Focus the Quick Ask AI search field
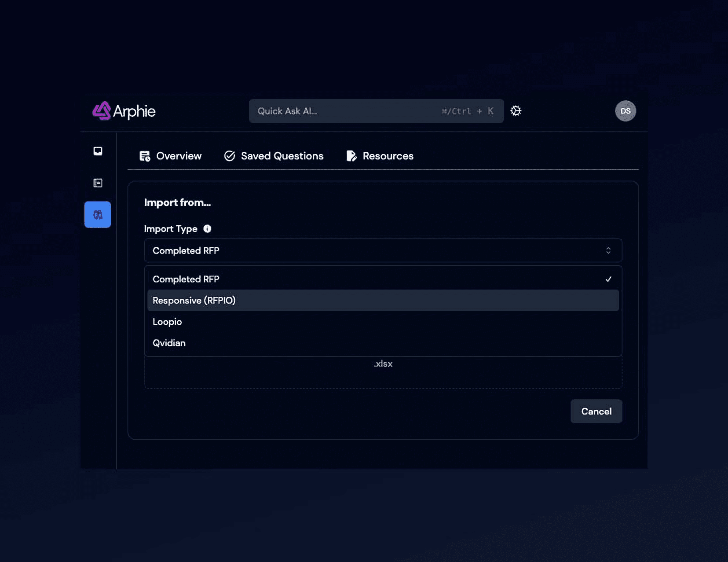 pos(347,111)
